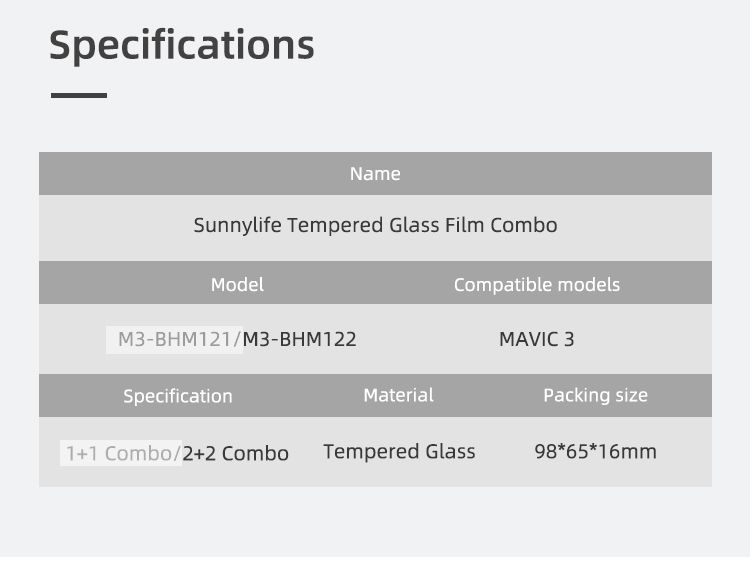This screenshot has height=569, width=750.
Task: Select the Material column header
Action: click(398, 395)
